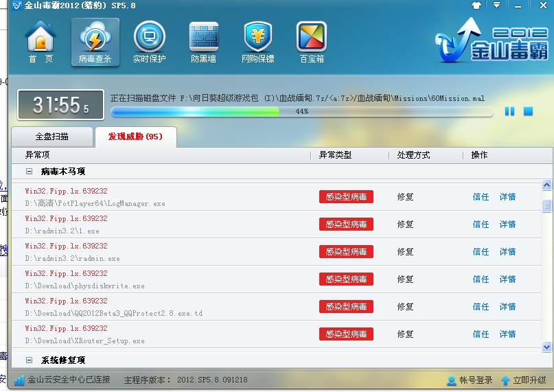Close the 金山毒霸 window
This screenshot has width=554, height=392.
[544, 5]
